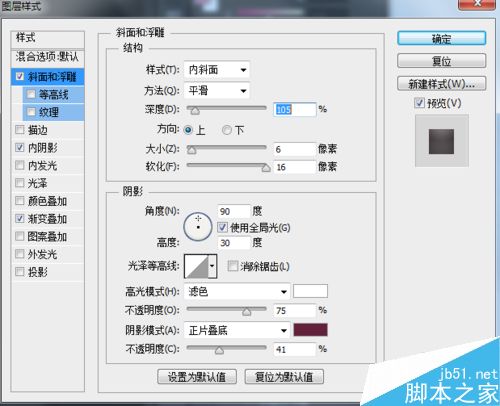Click the angle value field 90

(234, 211)
